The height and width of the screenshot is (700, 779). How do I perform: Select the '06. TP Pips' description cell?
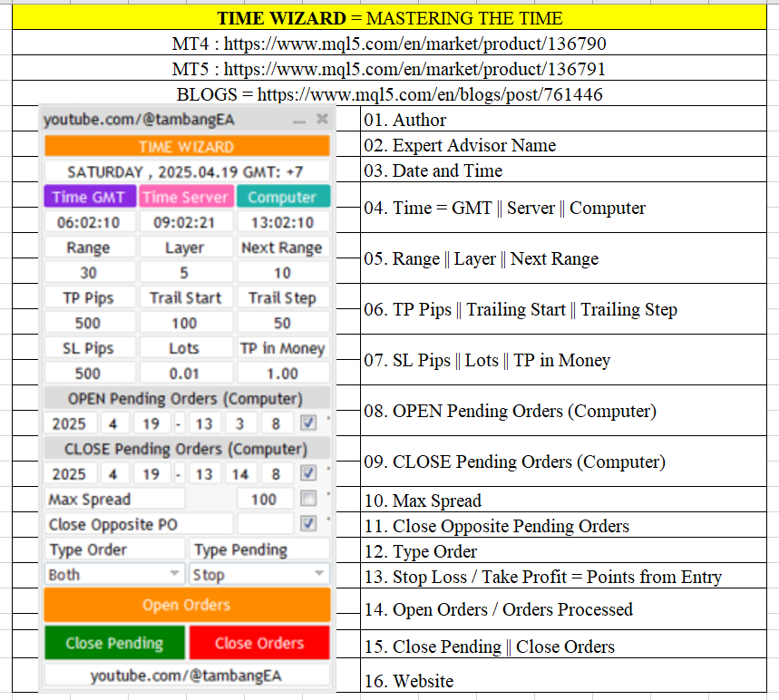563,309
